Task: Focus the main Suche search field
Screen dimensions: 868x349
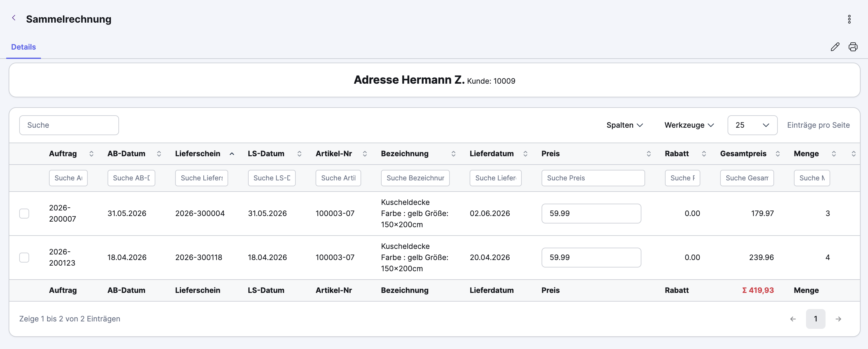Action: point(69,125)
